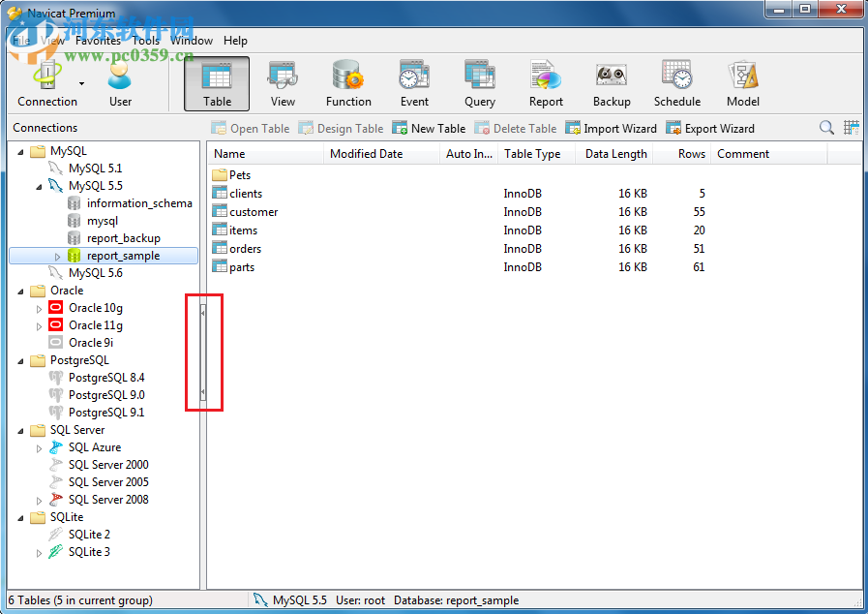868x614 pixels.
Task: Expand the SQL Azure connection
Action: 39,448
